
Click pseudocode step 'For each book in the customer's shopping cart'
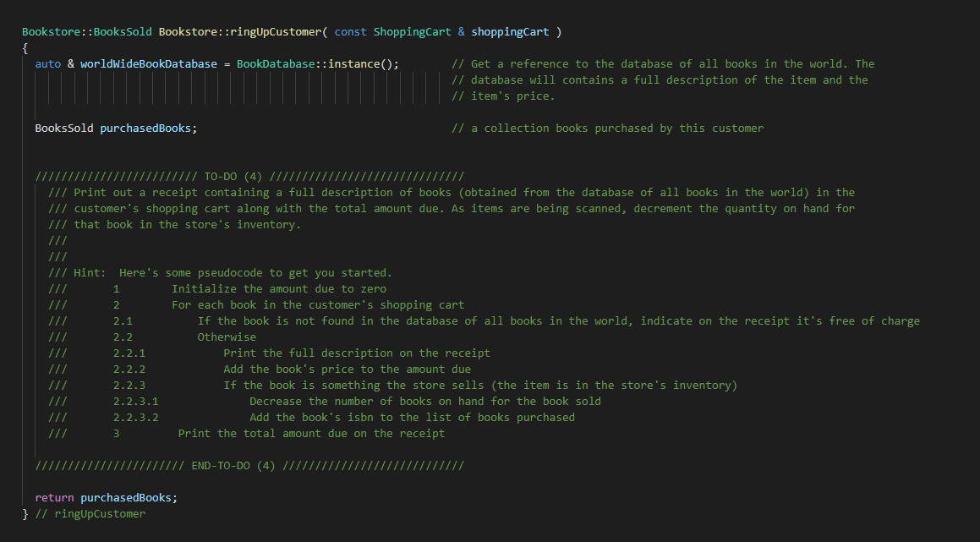point(318,305)
